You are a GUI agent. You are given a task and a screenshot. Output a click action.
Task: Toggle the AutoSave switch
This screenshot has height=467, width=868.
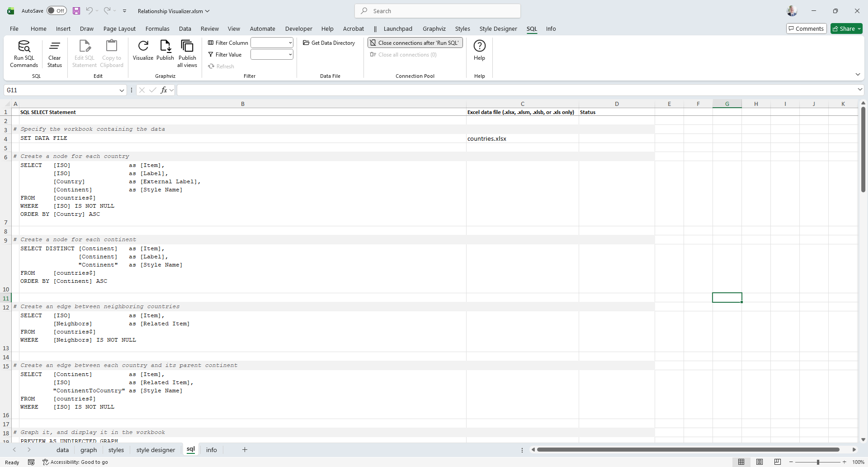tap(57, 11)
